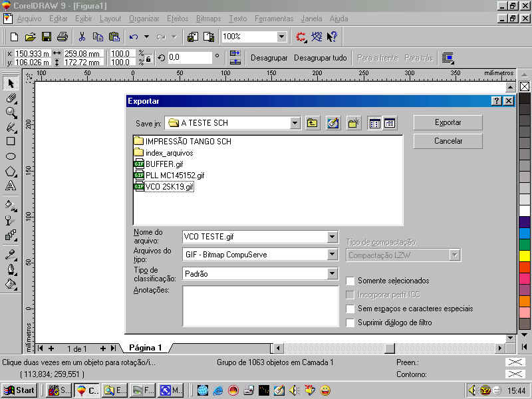Screen dimensions: 532x399
Task: Toggle Suprimir diálogo de filtro checkbox
Action: (350, 323)
